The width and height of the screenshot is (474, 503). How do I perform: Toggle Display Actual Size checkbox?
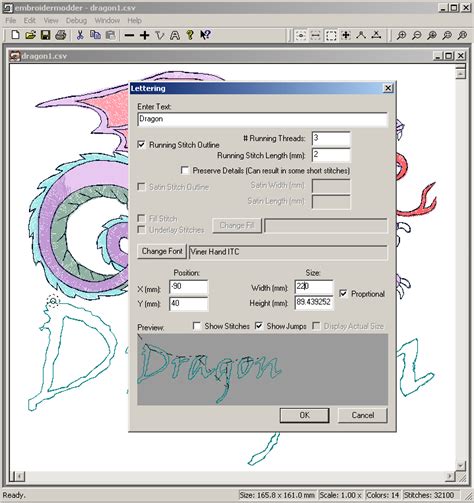coord(316,326)
